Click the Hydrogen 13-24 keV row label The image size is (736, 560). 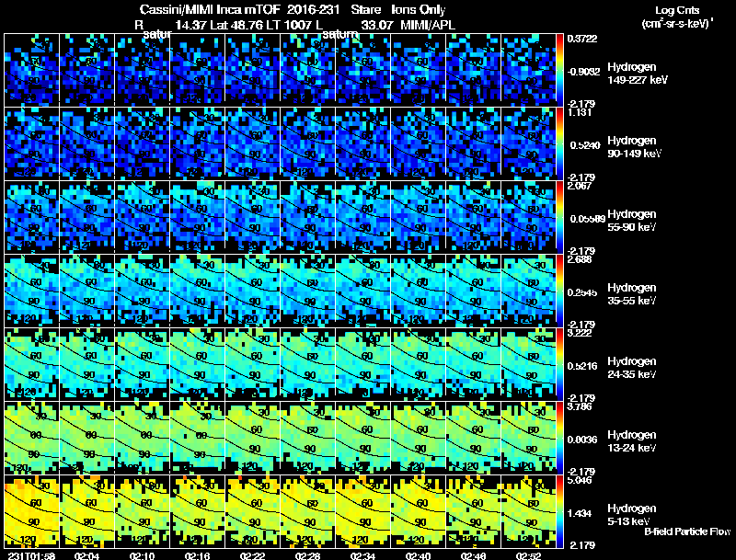pos(632,441)
